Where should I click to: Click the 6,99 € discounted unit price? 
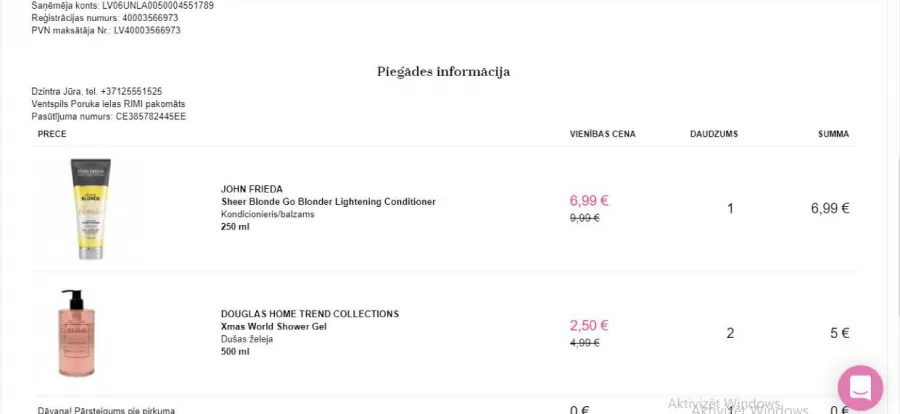pyautogui.click(x=589, y=200)
